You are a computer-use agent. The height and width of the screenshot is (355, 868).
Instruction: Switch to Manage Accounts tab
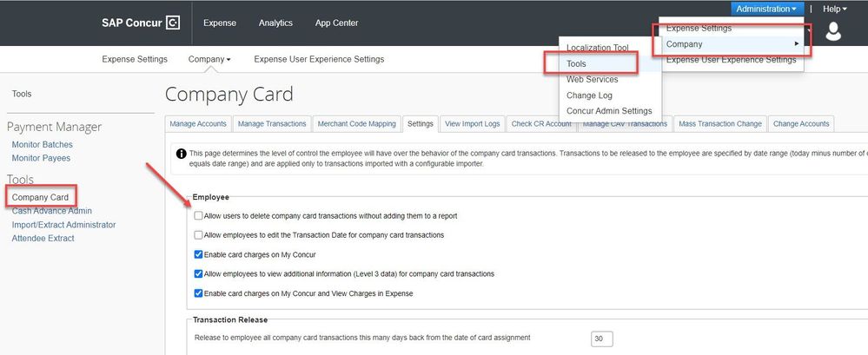(x=197, y=124)
